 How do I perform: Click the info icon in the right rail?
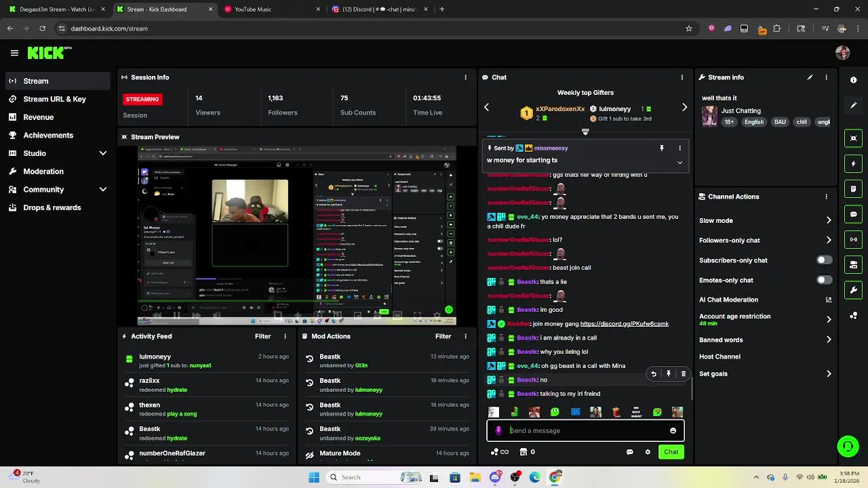853,80
